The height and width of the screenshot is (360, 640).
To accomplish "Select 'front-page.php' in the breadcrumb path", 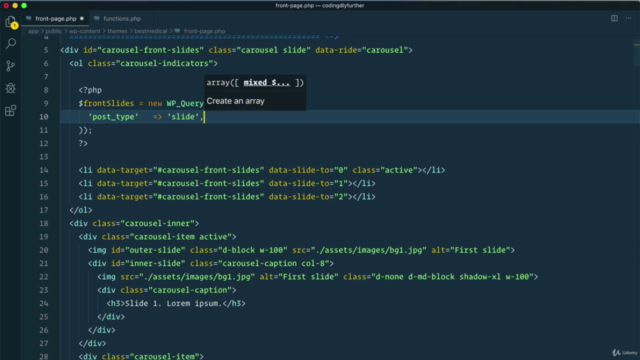I will click(x=204, y=31).
